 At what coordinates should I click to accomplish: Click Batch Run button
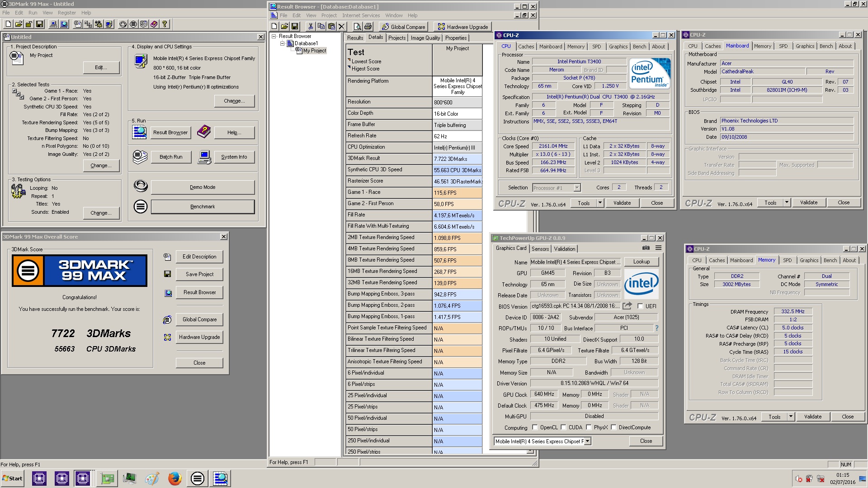(x=171, y=157)
